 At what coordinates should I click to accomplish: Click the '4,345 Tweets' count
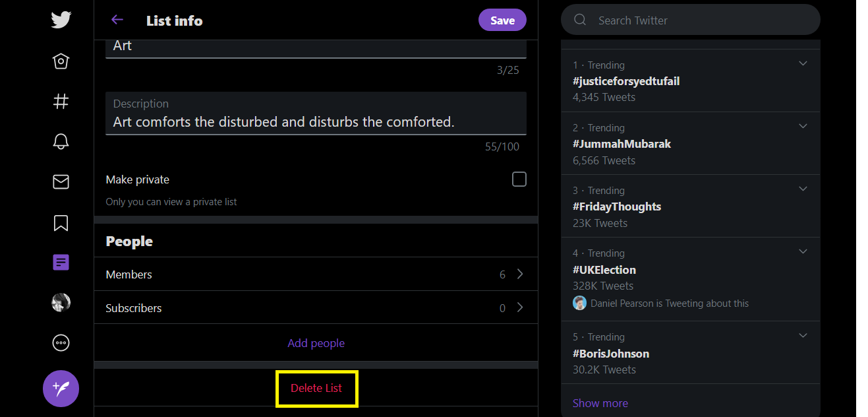pos(604,97)
